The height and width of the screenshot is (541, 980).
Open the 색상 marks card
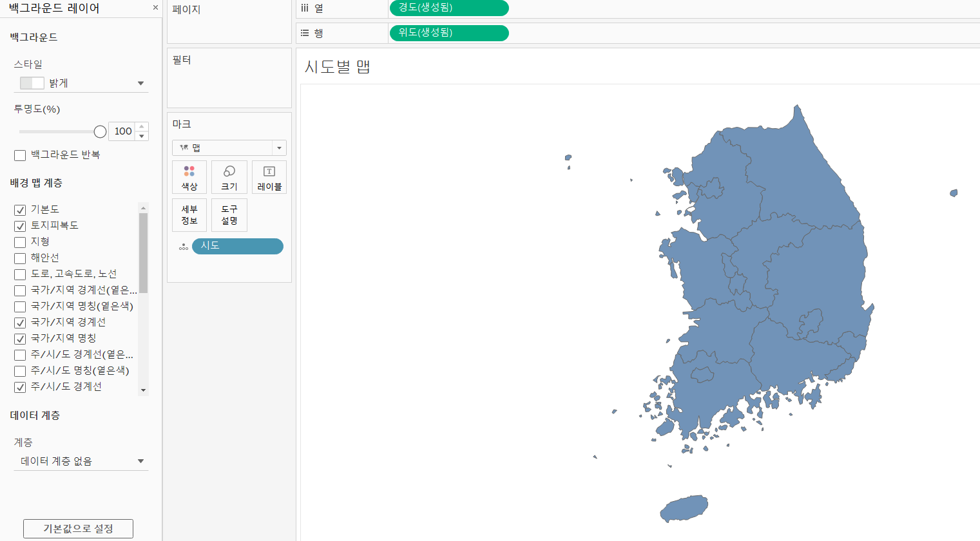click(189, 177)
